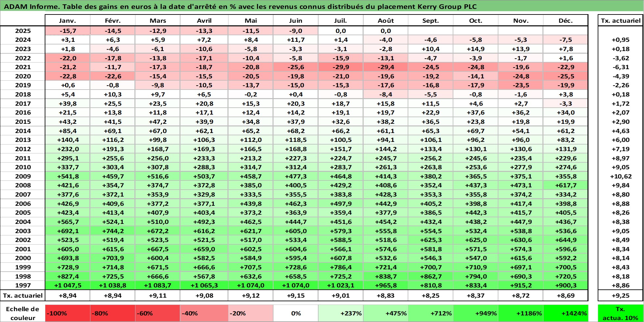Click the +8,25 September actuarial rate cell
644x322 pixels.
coord(431,295)
